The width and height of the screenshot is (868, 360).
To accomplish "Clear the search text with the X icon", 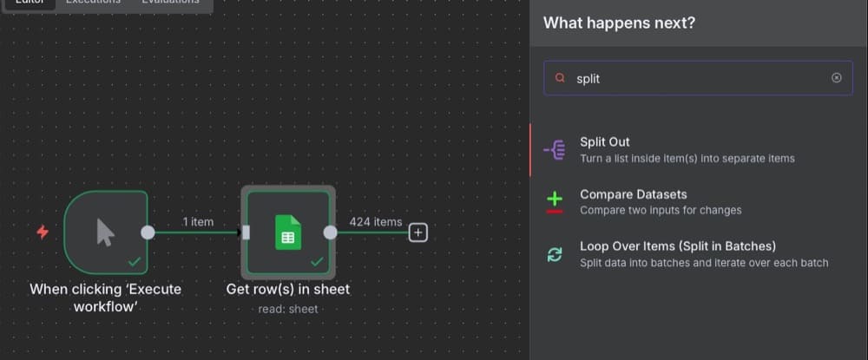I will point(836,78).
